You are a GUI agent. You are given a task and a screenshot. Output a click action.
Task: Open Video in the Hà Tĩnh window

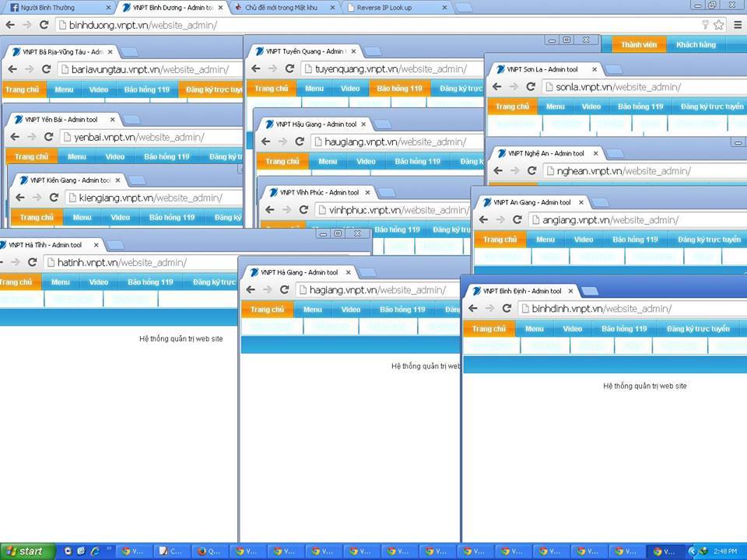click(99, 282)
